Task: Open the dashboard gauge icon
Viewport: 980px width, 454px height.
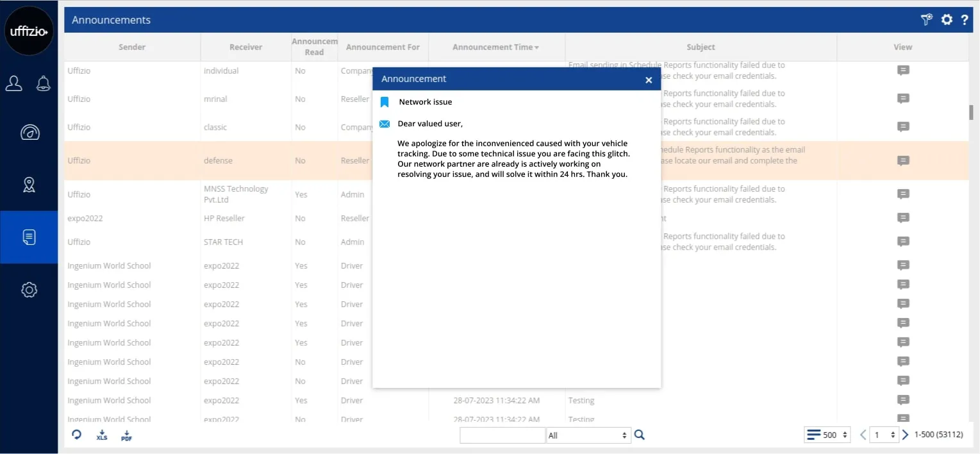Action: coord(29,133)
